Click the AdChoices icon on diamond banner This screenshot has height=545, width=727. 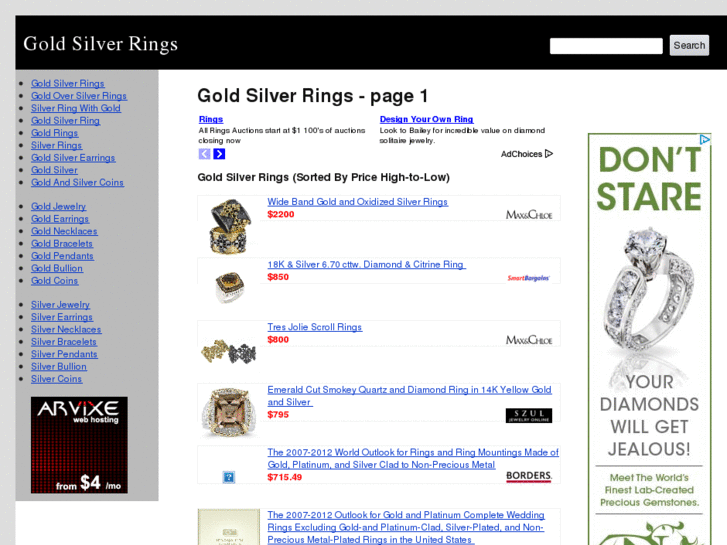tap(705, 139)
